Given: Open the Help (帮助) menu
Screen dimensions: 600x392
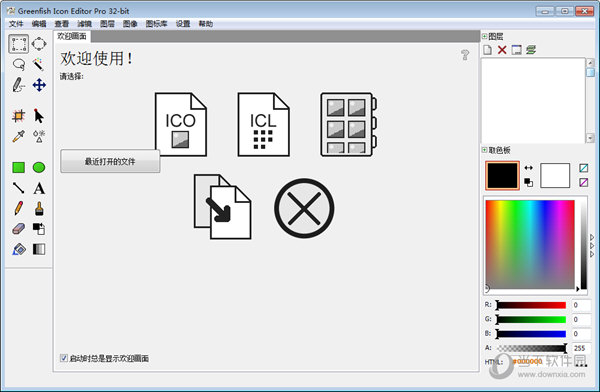Looking at the screenshot, I should (205, 24).
